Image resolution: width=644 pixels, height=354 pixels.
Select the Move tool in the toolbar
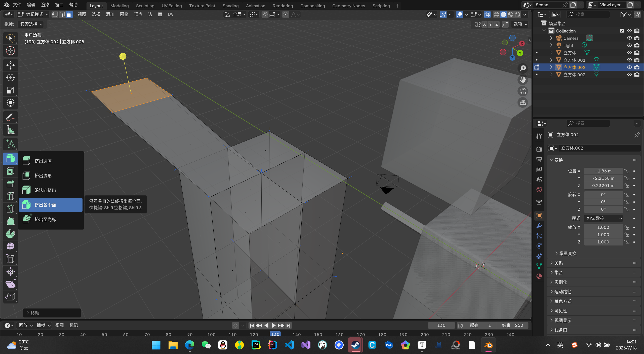click(10, 65)
